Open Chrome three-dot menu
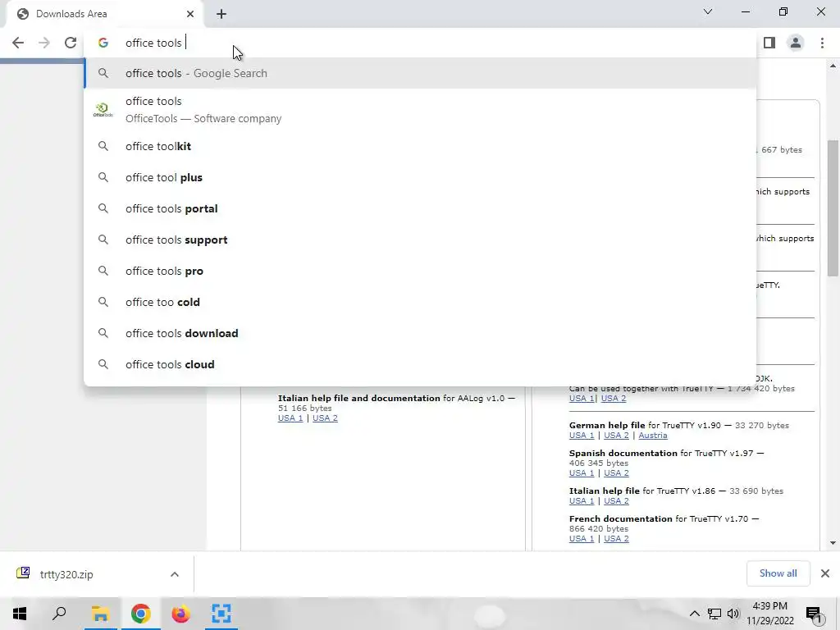Screen dimensions: 840x630 pos(822,43)
